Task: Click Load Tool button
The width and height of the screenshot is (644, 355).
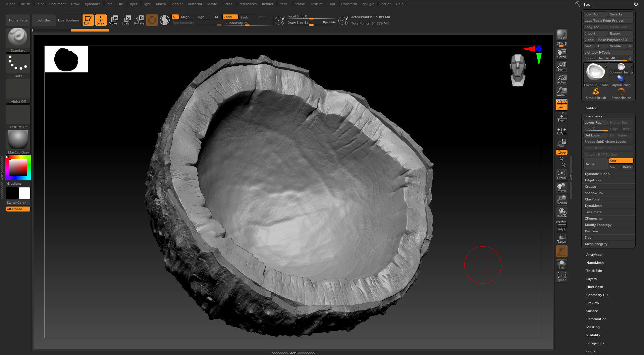Action: click(595, 14)
